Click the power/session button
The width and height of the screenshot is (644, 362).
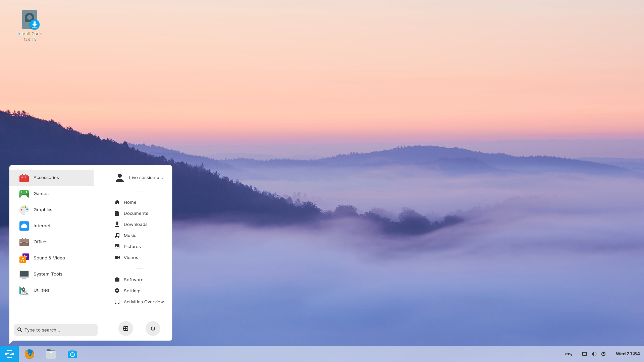tap(153, 328)
